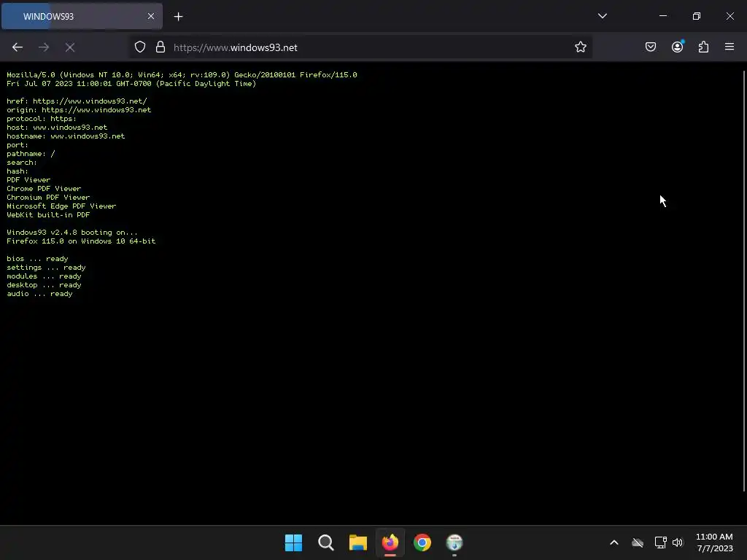Click the 'Windows93 v2.4.8 booting on...' line
Screen dimensions: 747x560
[x=72, y=233]
